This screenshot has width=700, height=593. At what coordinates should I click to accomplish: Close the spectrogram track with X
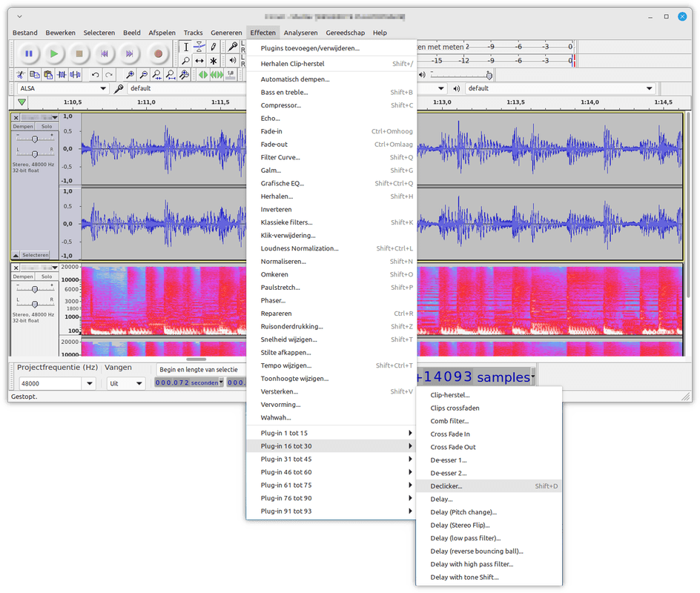16,268
